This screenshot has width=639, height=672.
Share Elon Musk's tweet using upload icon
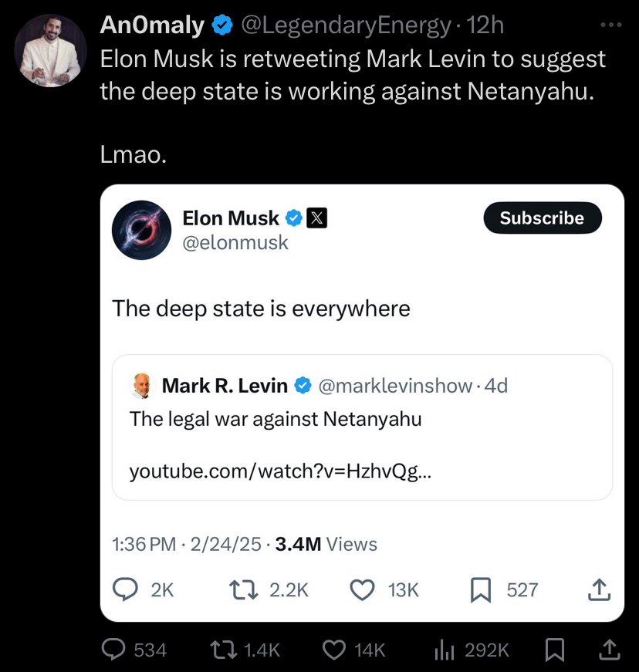tap(599, 589)
